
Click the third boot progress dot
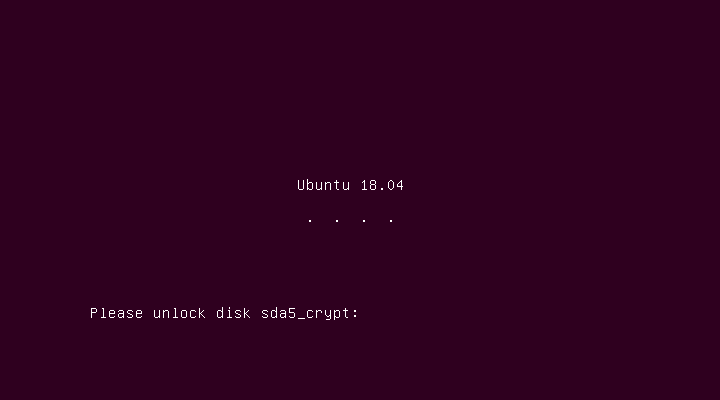pyautogui.click(x=364, y=220)
